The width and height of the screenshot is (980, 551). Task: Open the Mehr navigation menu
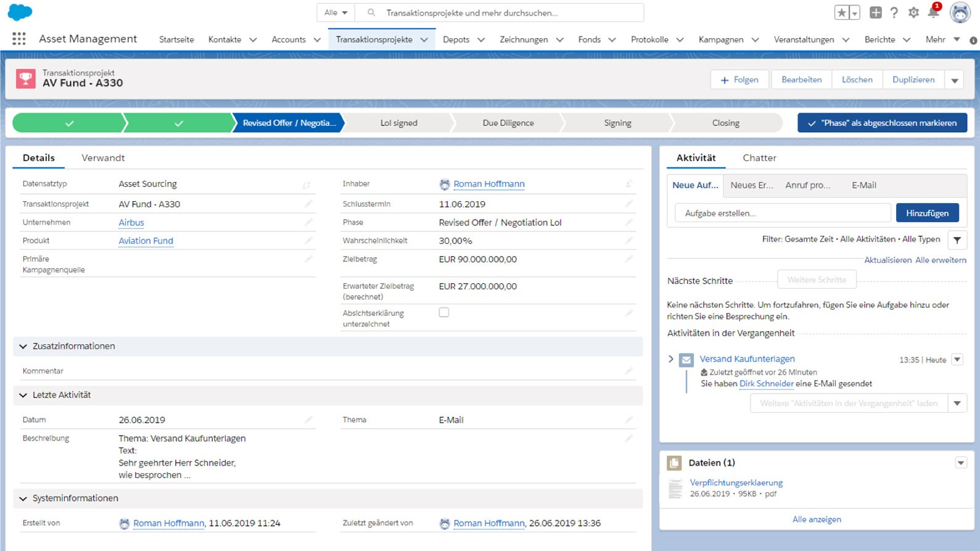point(942,39)
